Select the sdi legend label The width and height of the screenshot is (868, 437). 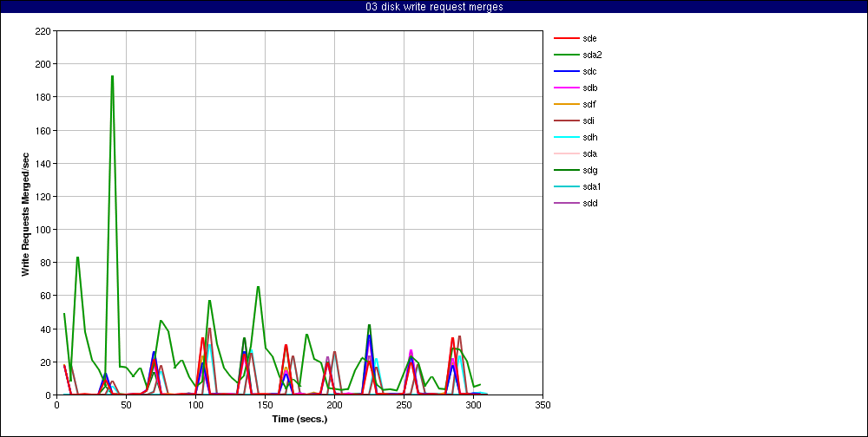[589, 121]
